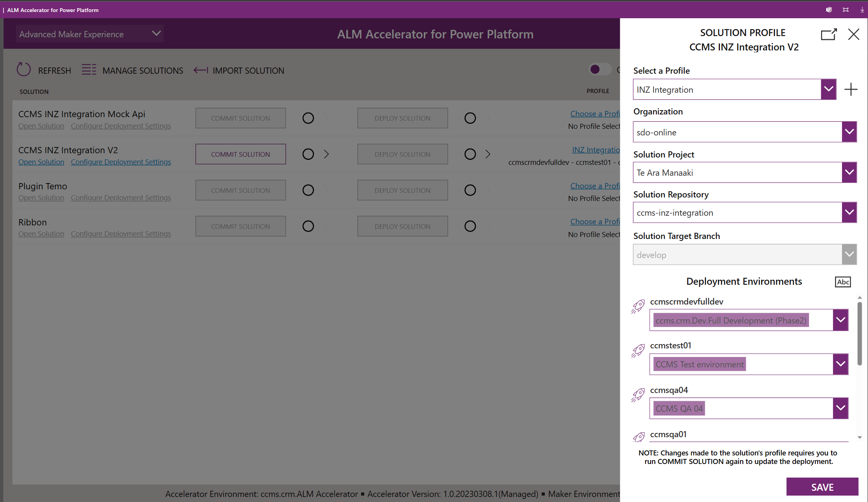This screenshot has height=502, width=868.
Task: Click the SAVE button
Action: point(822,487)
